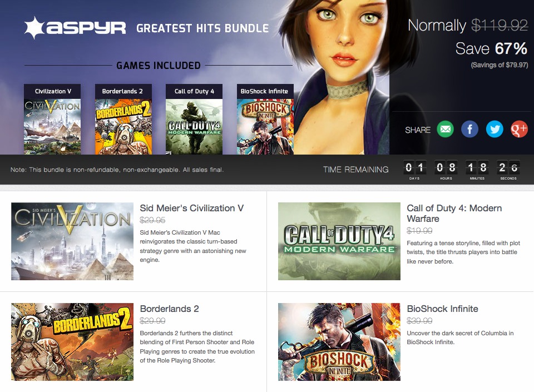Share the bundle on Twitter
534x392 pixels.
pos(495,130)
